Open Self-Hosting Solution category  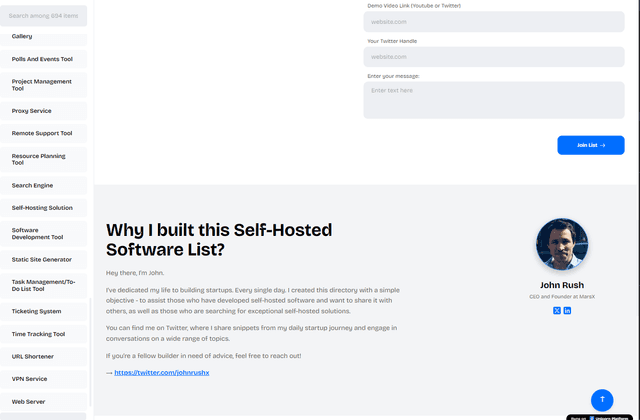[x=43, y=208]
